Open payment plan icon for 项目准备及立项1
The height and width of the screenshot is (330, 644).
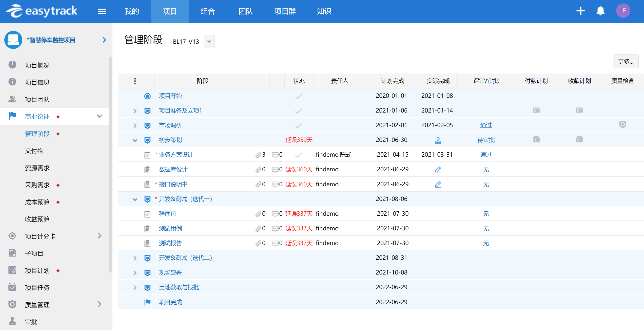(x=536, y=110)
